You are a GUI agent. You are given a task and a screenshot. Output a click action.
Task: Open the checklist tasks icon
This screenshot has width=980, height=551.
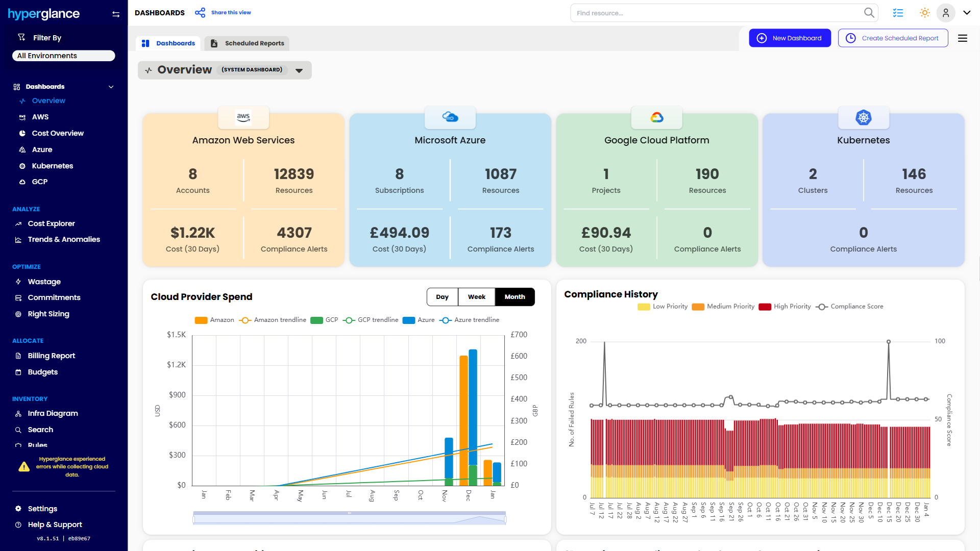(898, 13)
